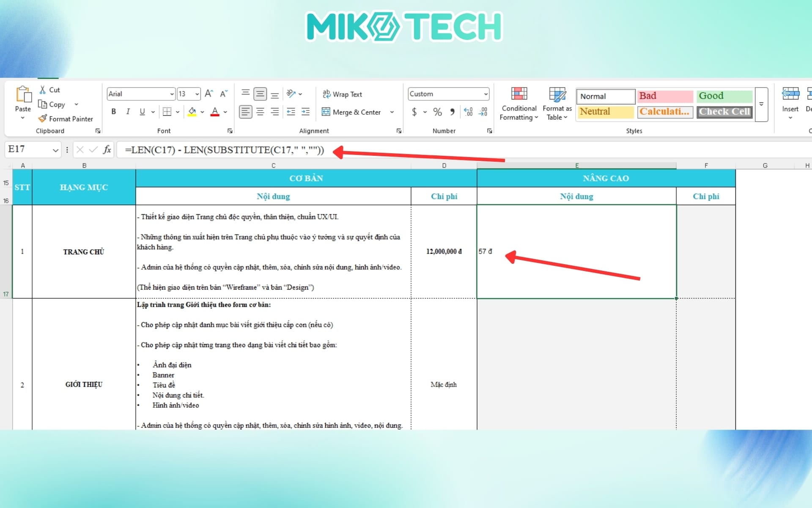Apply red font color A

pyautogui.click(x=215, y=112)
